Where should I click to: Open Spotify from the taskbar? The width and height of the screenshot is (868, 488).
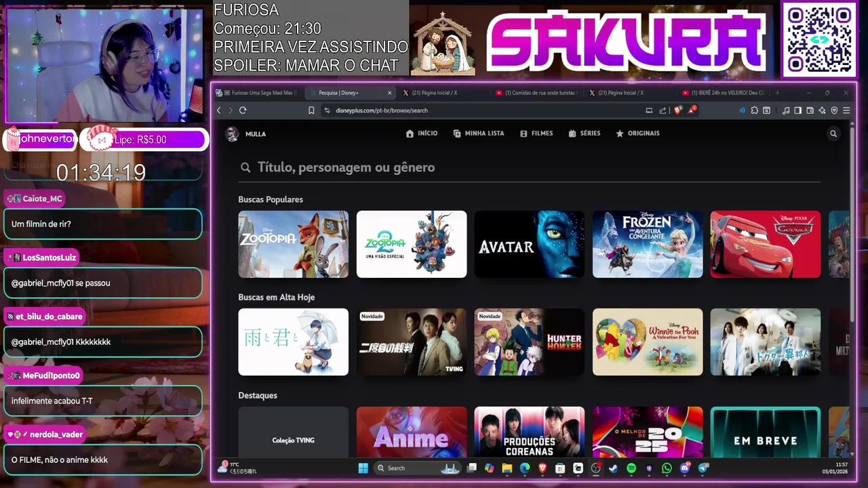click(631, 468)
